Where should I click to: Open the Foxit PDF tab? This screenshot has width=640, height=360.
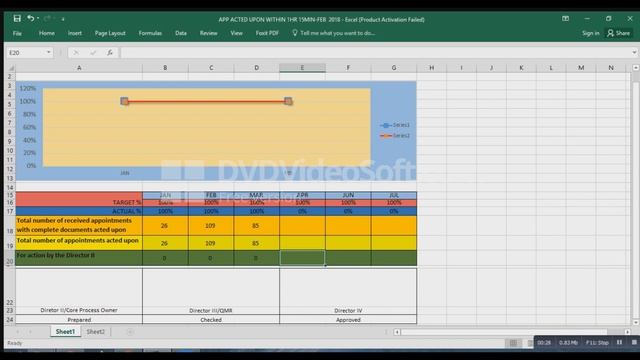tap(267, 33)
